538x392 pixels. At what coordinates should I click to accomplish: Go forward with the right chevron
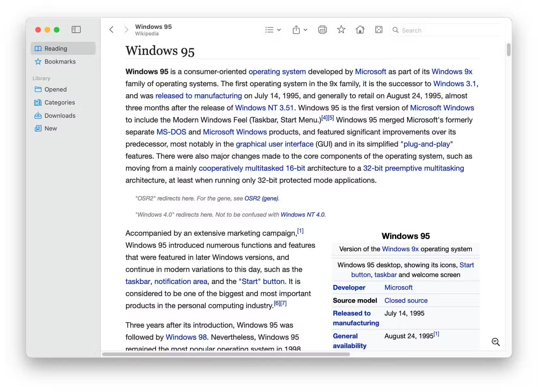[x=127, y=30]
